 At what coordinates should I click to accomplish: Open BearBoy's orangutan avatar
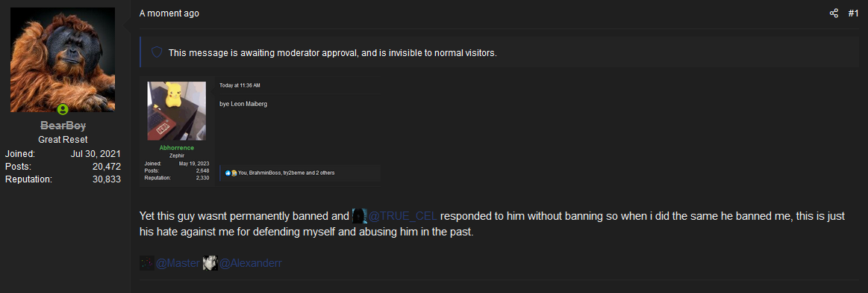(63, 60)
